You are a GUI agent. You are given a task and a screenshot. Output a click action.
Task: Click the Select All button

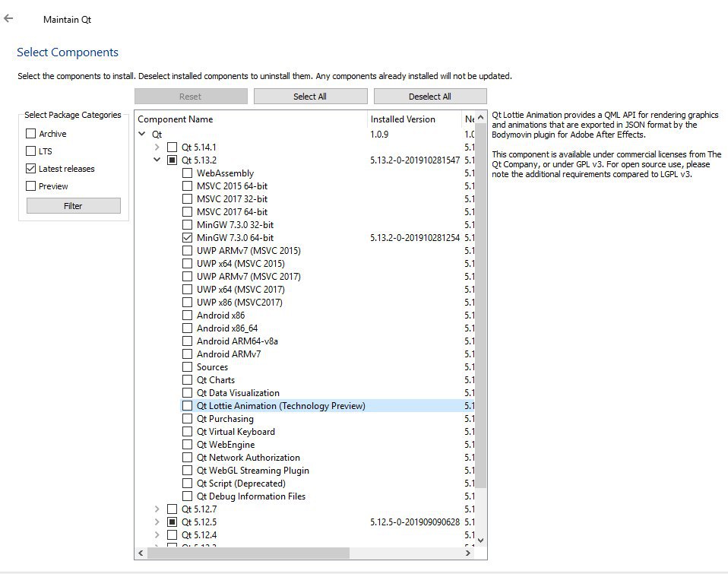pyautogui.click(x=310, y=96)
